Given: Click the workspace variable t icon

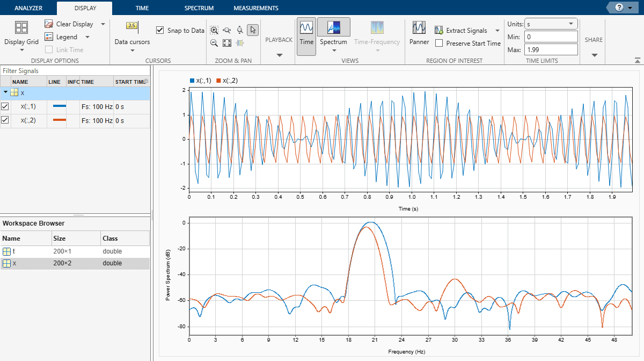Looking at the screenshot, I should (x=7, y=251).
